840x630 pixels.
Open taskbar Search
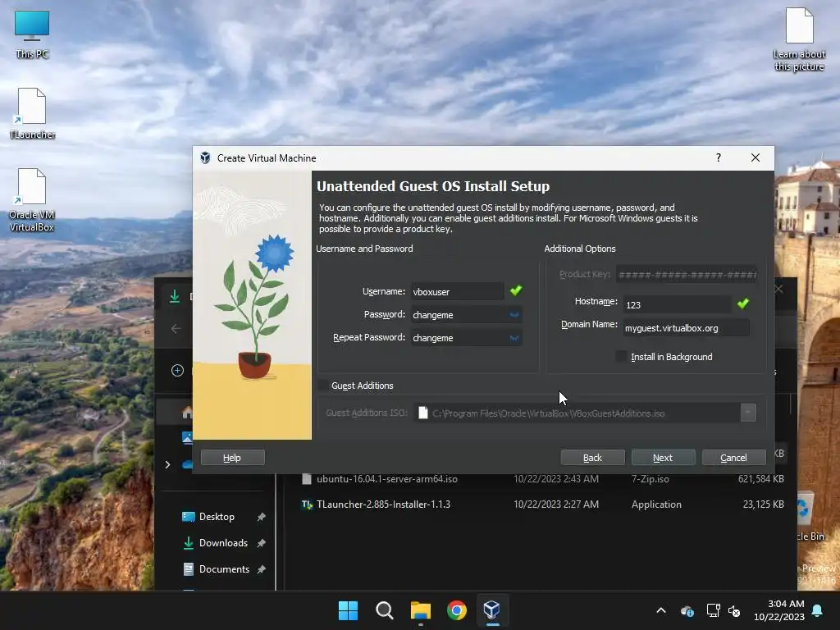(384, 610)
